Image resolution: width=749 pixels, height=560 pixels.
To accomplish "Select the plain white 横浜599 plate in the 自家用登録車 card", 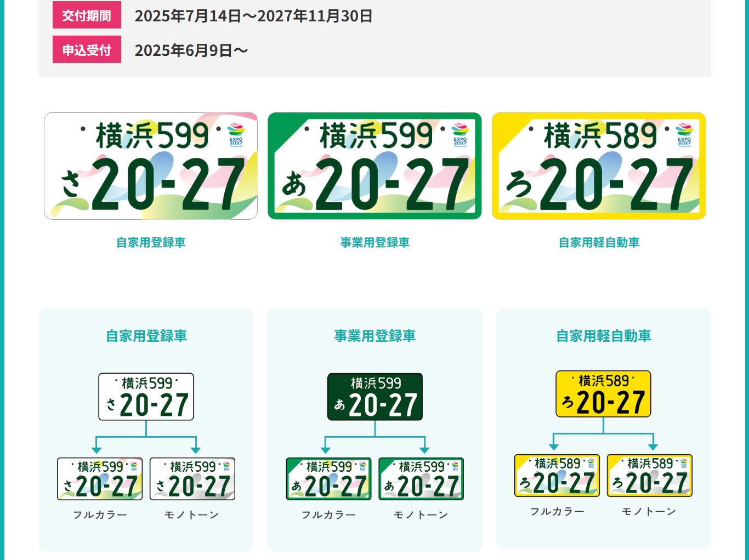I will 146,397.
